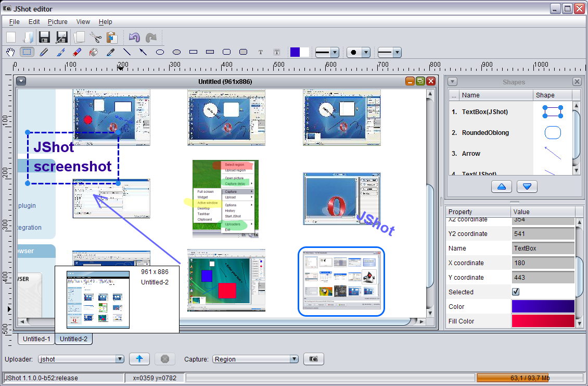Click the floppy disk save icon
The width and height of the screenshot is (588, 386).
tap(45, 38)
